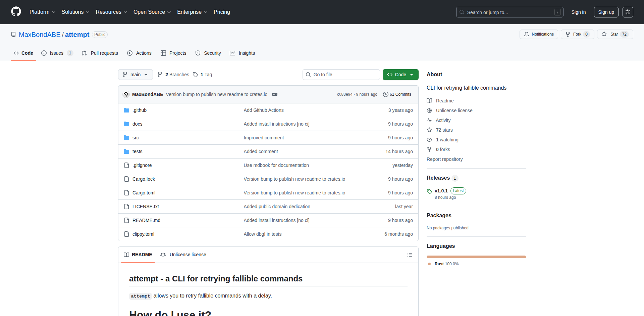Click the branch icon beside 2 Branches
This screenshot has width=644, height=316.
(160, 75)
